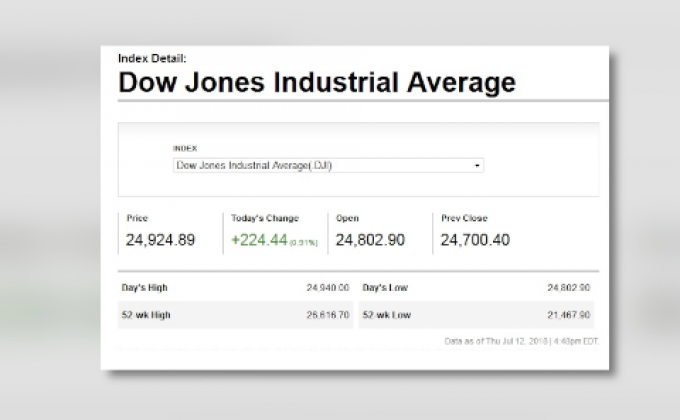Click the 52-wk High row label

(147, 315)
